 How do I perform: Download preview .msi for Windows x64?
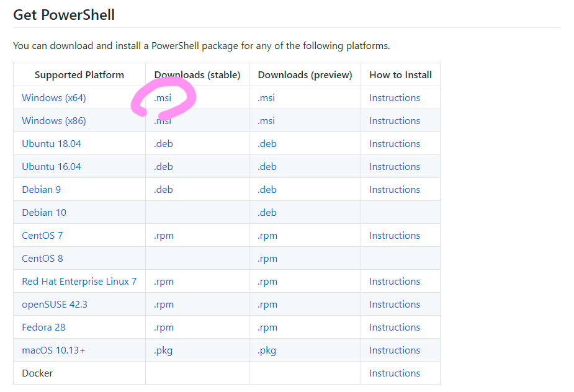click(x=266, y=98)
